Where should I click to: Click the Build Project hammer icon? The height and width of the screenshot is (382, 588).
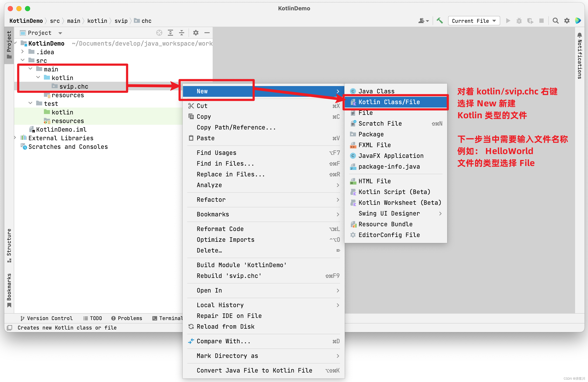point(439,21)
